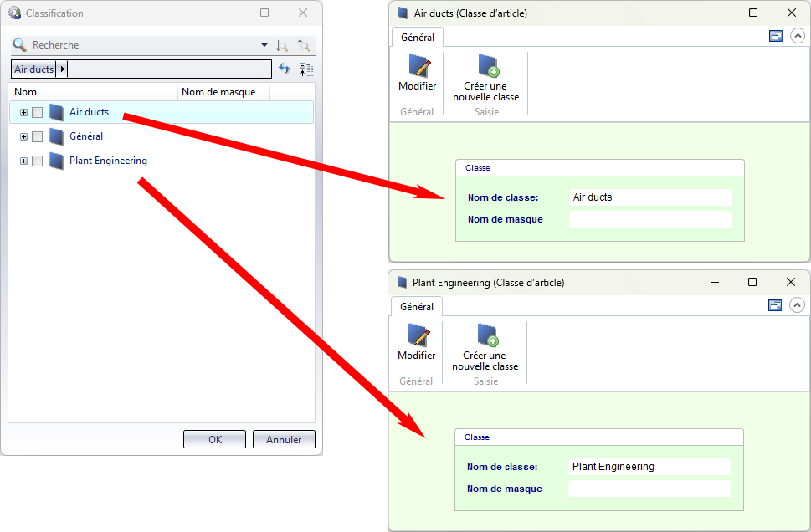Click the search downward icon in Classification
The width and height of the screenshot is (811, 532).
[282, 45]
